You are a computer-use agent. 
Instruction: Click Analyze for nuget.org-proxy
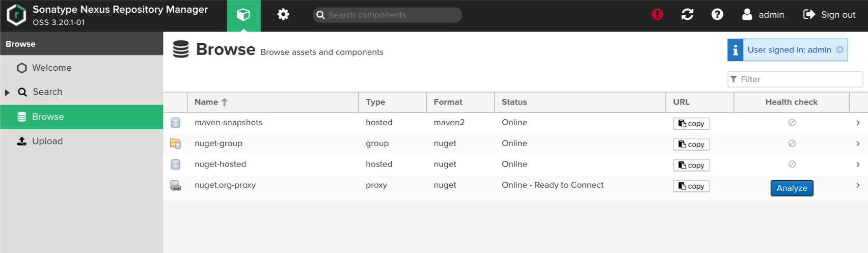pos(792,188)
